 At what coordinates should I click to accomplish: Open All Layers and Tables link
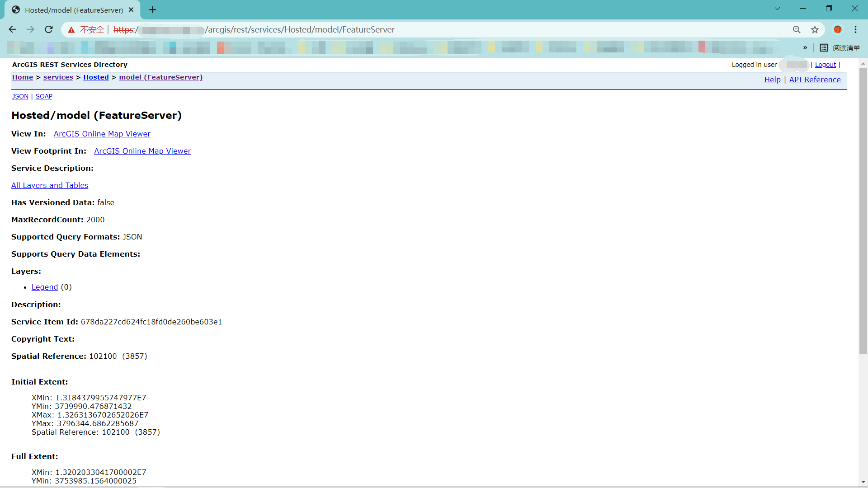(50, 185)
